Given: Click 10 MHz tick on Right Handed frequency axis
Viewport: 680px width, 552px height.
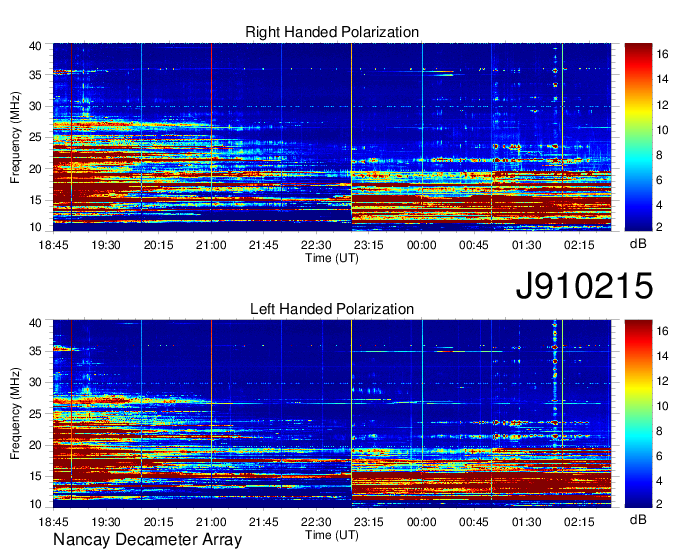Looking at the screenshot, I should pos(35,227).
